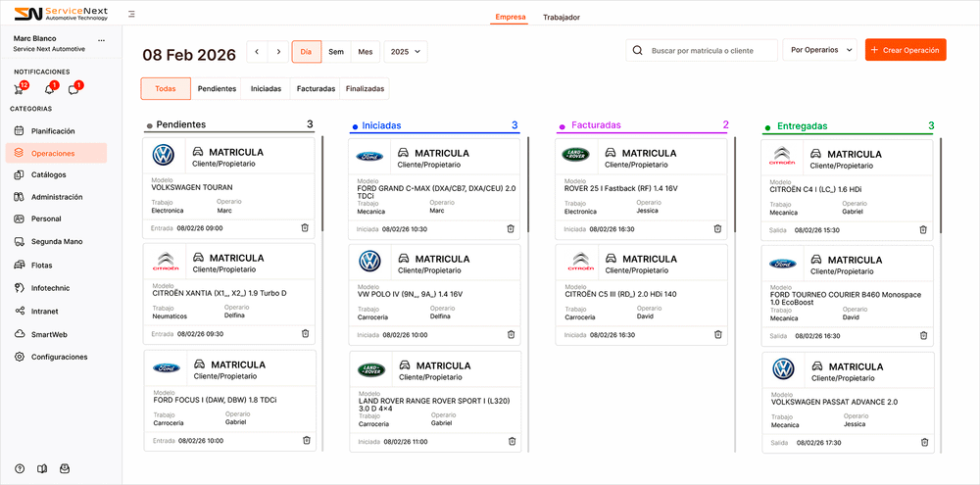Switch to the Trabajador tab

click(x=562, y=17)
